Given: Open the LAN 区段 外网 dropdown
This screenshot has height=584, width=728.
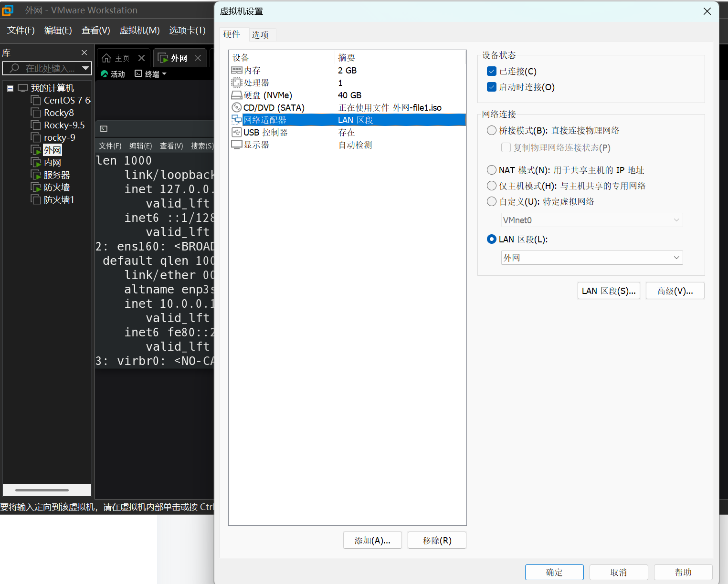Looking at the screenshot, I should [x=592, y=258].
